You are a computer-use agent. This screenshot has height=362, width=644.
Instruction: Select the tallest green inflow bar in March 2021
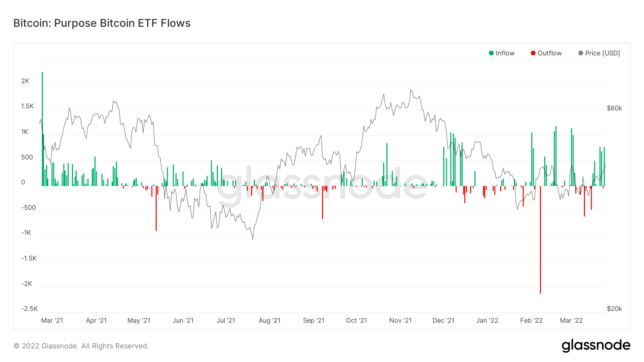42,129
